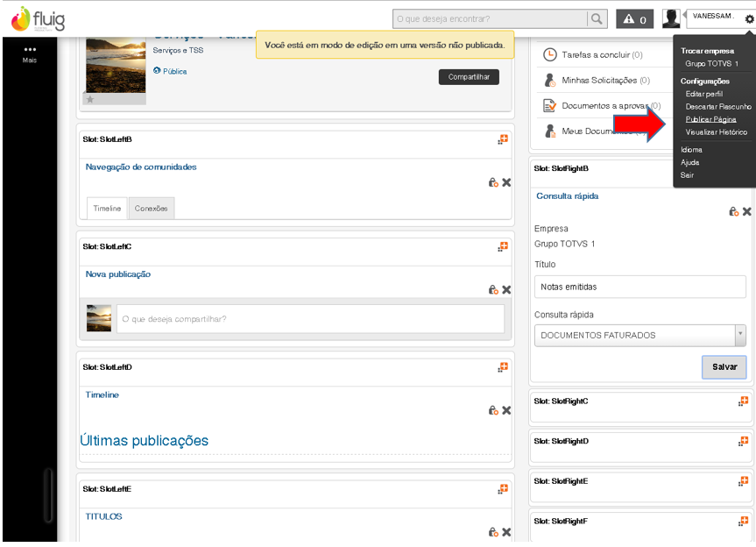Viewport: 756px width, 547px height.
Task: Click Publicar Página in menu
Action: [x=710, y=119]
